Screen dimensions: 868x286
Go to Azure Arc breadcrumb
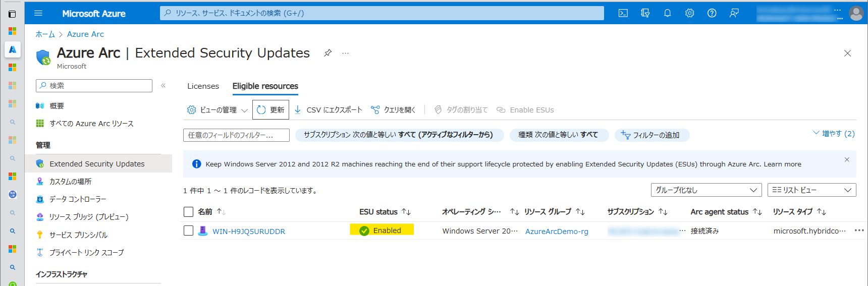(x=85, y=34)
